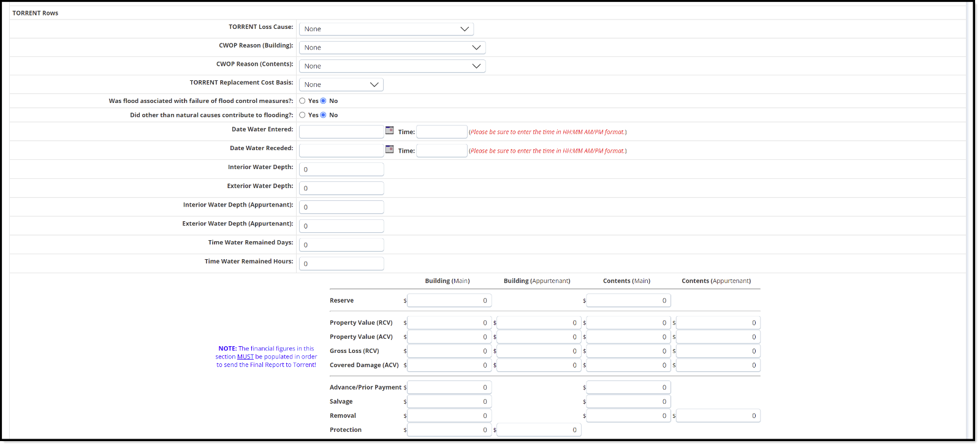Expand the CWOP Reason (Building) dropdown
The height and width of the screenshot is (446, 980).
click(392, 47)
